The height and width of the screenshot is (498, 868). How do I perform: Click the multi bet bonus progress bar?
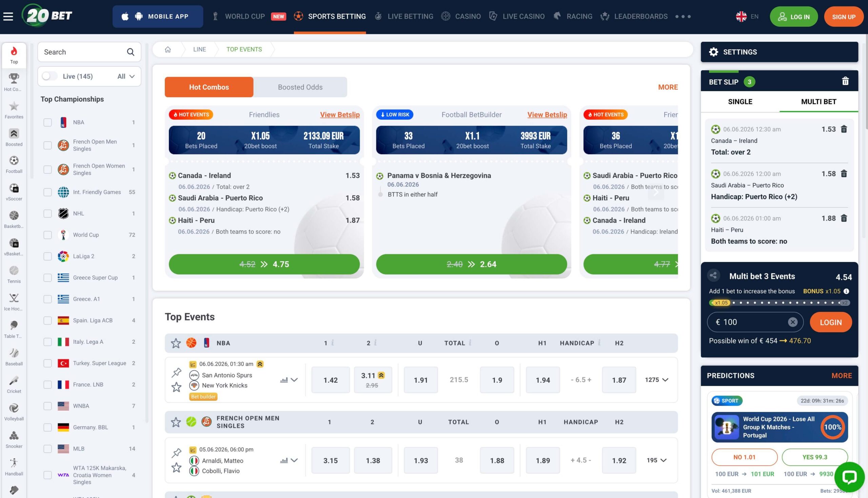pyautogui.click(x=780, y=303)
